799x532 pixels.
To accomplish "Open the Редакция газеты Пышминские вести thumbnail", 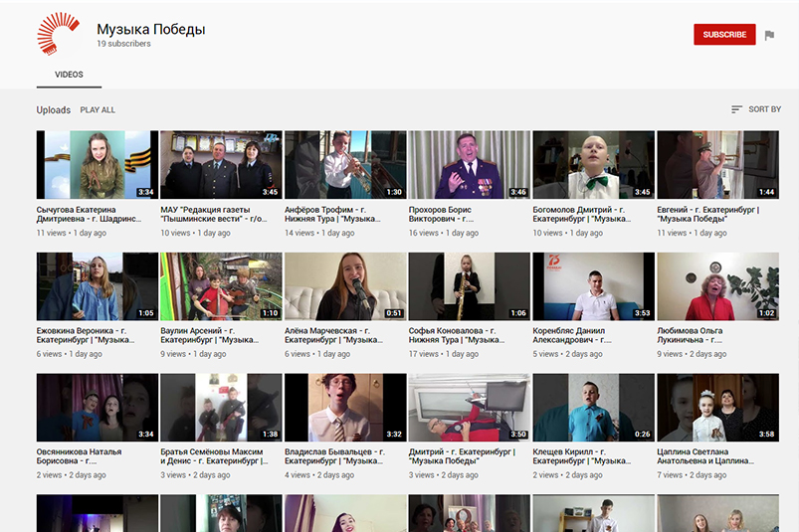I will coord(221,165).
